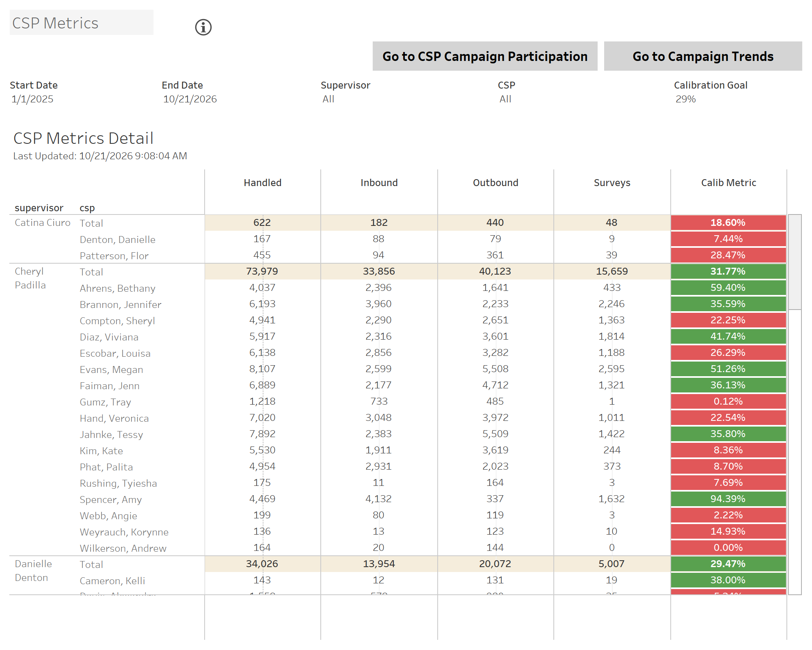Click the CSP Metrics Detail heading

point(83,138)
